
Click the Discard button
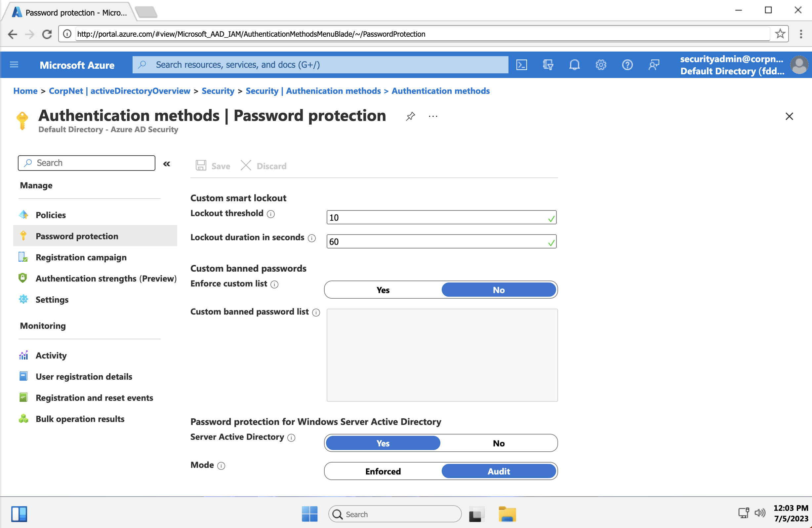point(264,166)
